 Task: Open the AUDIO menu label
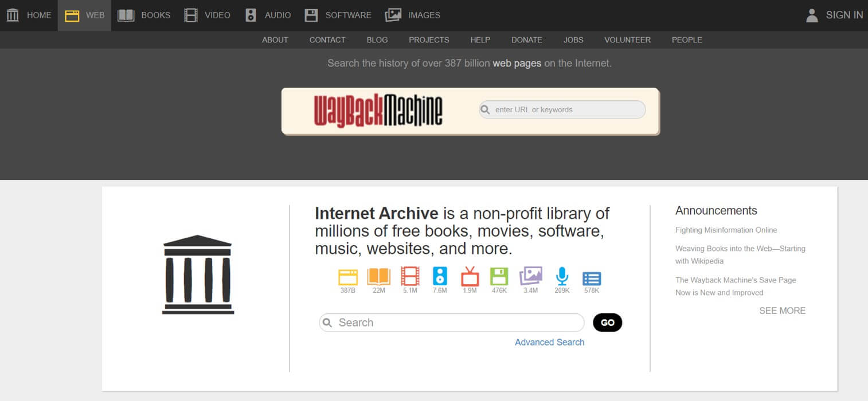pyautogui.click(x=278, y=15)
